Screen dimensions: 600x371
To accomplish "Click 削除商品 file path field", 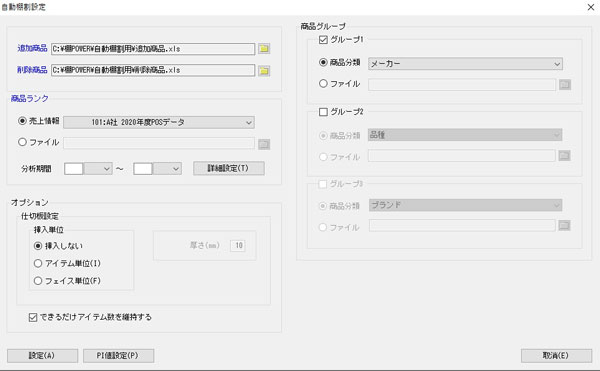I will (x=153, y=70).
